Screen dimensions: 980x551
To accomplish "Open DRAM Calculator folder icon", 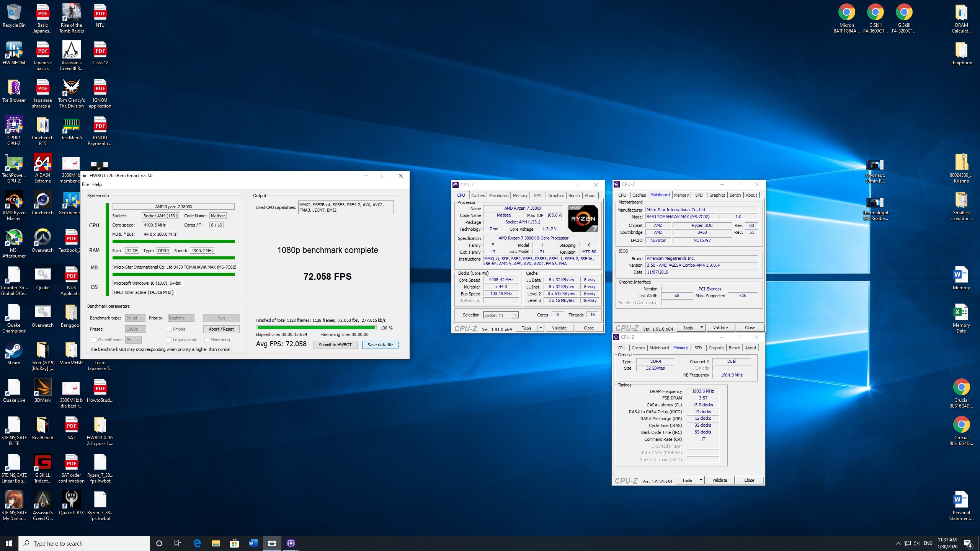I will (961, 18).
